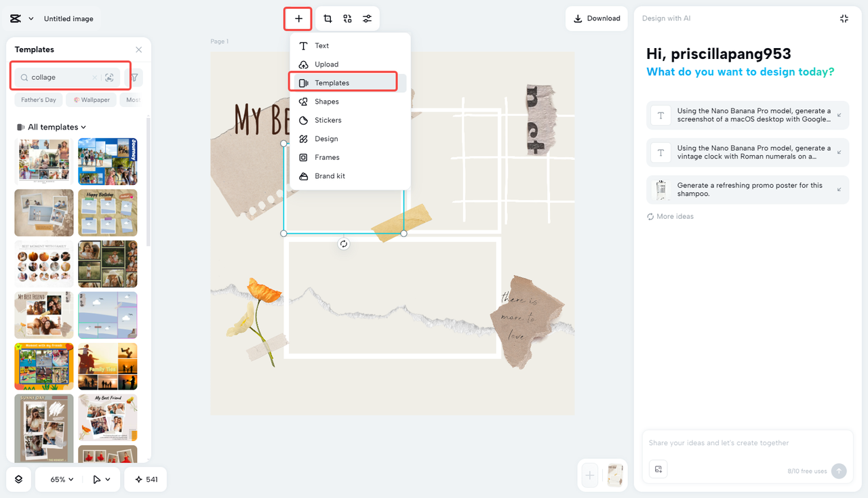Collapse the Design with AI panel

point(844,19)
